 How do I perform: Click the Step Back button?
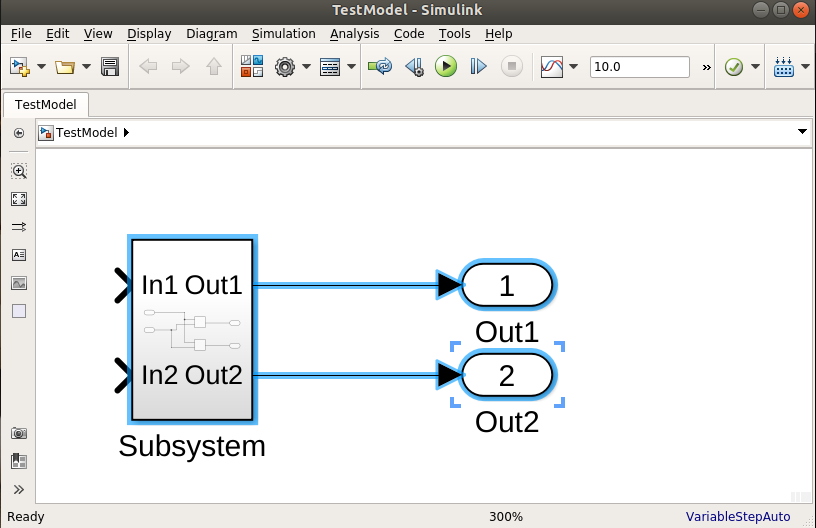click(x=414, y=67)
